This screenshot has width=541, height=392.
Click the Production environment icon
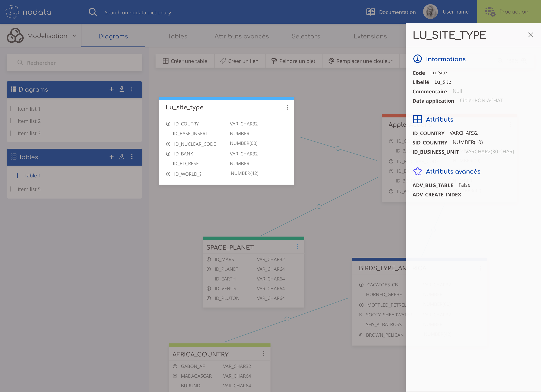490,12
